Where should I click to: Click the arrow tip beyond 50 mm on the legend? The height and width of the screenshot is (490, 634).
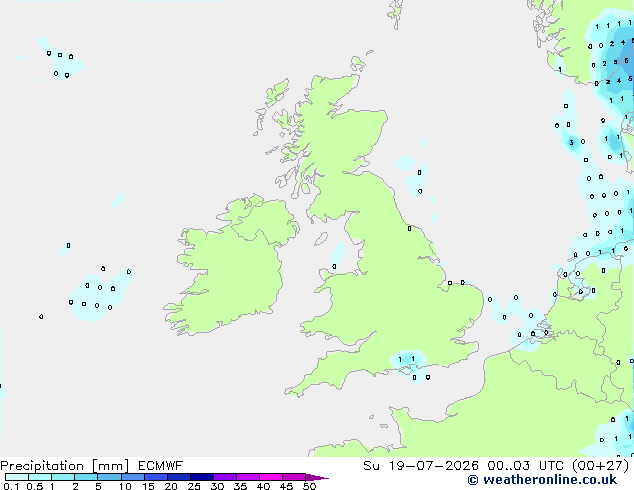(x=317, y=477)
